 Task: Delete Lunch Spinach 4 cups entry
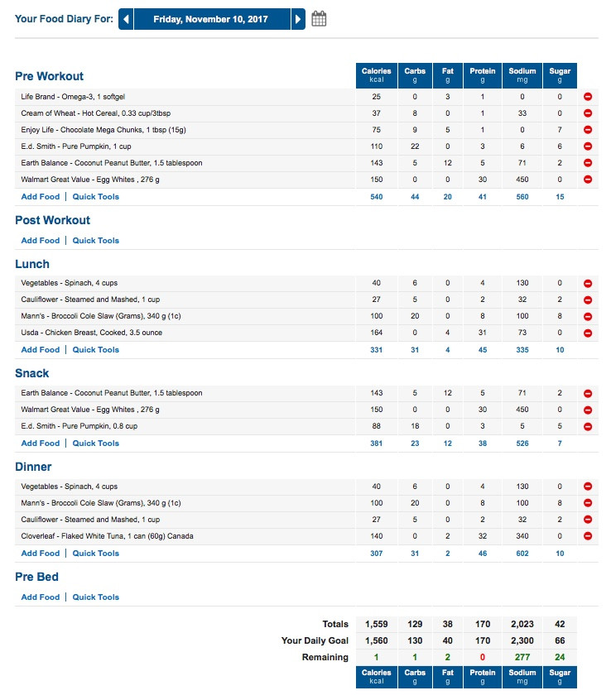click(x=588, y=284)
